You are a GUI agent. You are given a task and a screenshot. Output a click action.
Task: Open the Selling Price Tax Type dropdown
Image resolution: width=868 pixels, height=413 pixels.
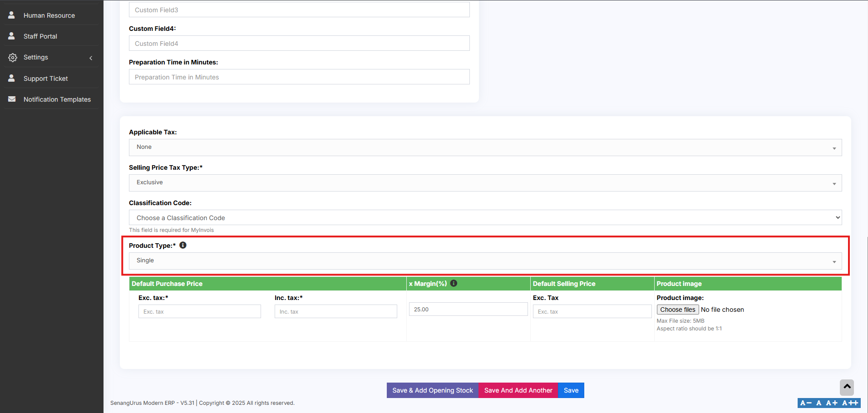coord(485,183)
